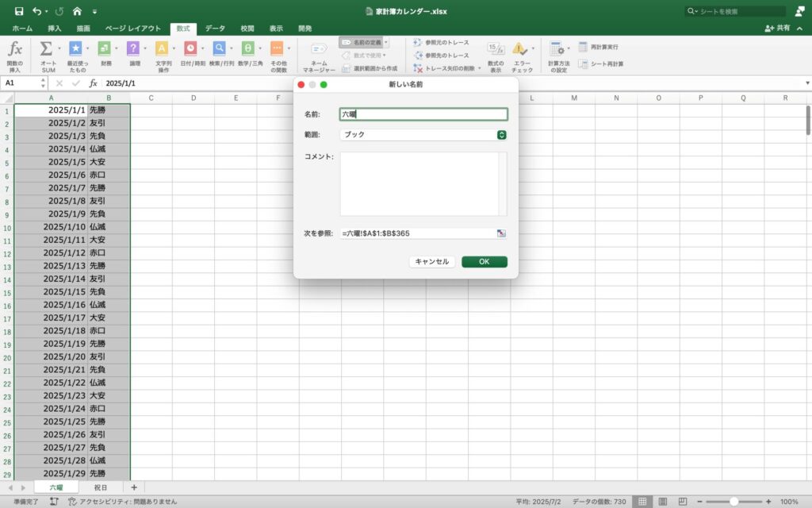Switch to Page Break Preview in status bar
This screenshot has height=508, width=812.
[x=683, y=502]
